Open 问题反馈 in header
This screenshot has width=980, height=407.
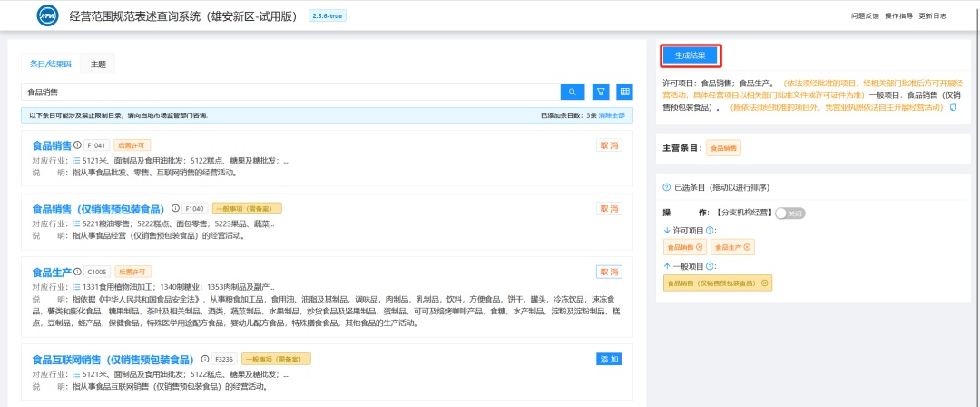click(x=865, y=16)
